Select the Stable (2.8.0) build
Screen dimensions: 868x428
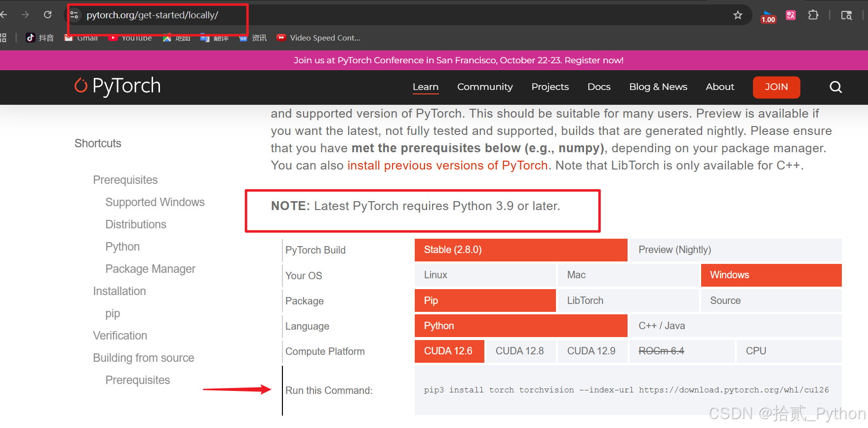click(x=521, y=250)
